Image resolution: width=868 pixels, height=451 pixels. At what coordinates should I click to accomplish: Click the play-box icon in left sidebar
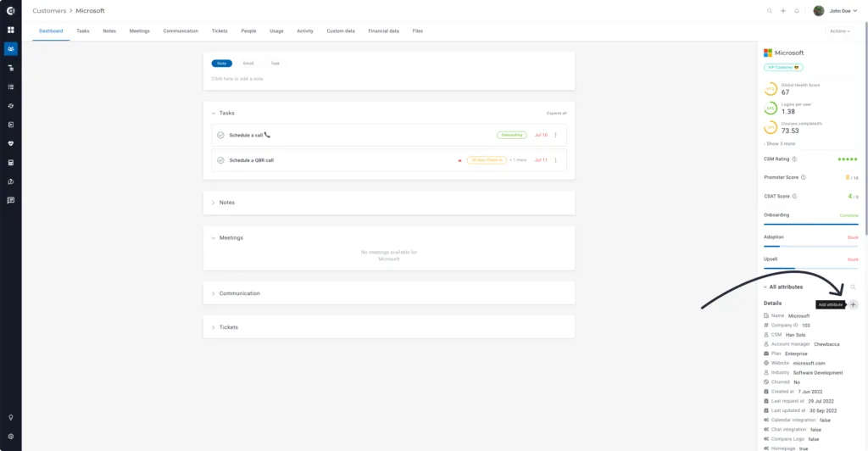[10, 125]
